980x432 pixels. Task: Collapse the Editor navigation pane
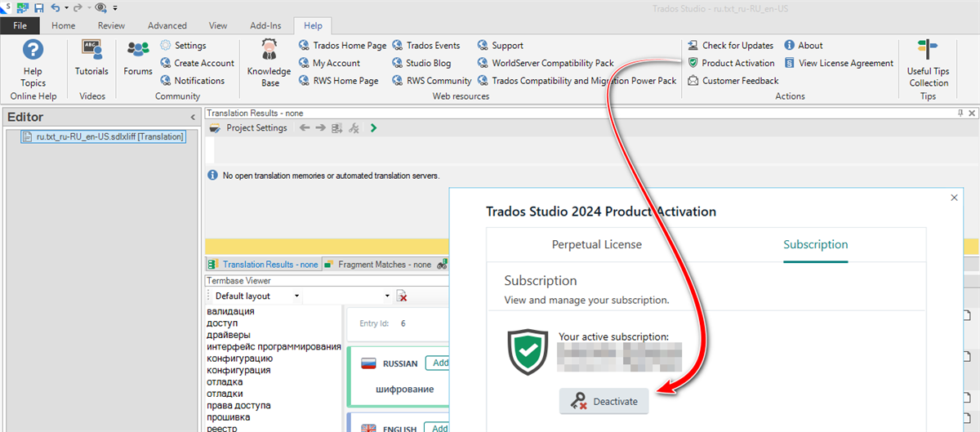(x=193, y=118)
